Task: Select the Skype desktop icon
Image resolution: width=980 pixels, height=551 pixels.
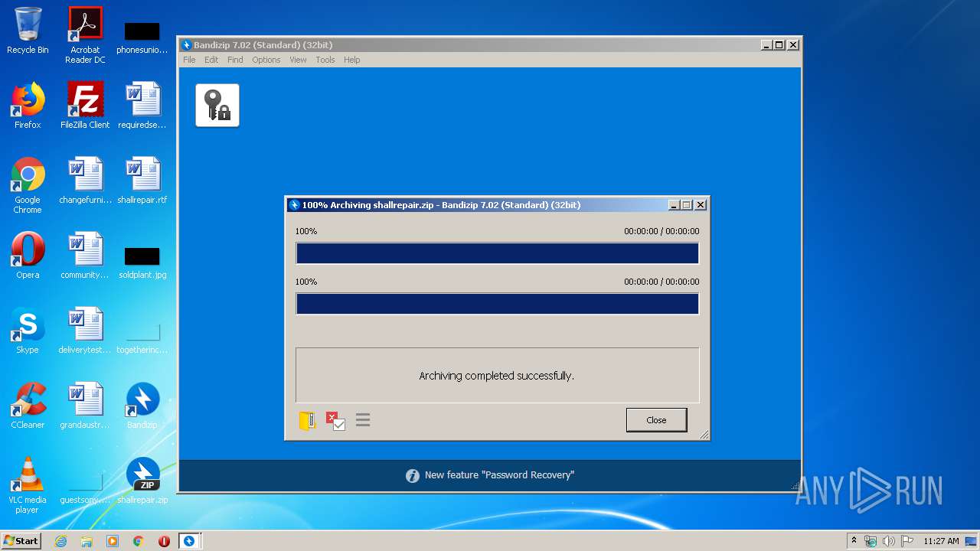Action: pyautogui.click(x=28, y=331)
